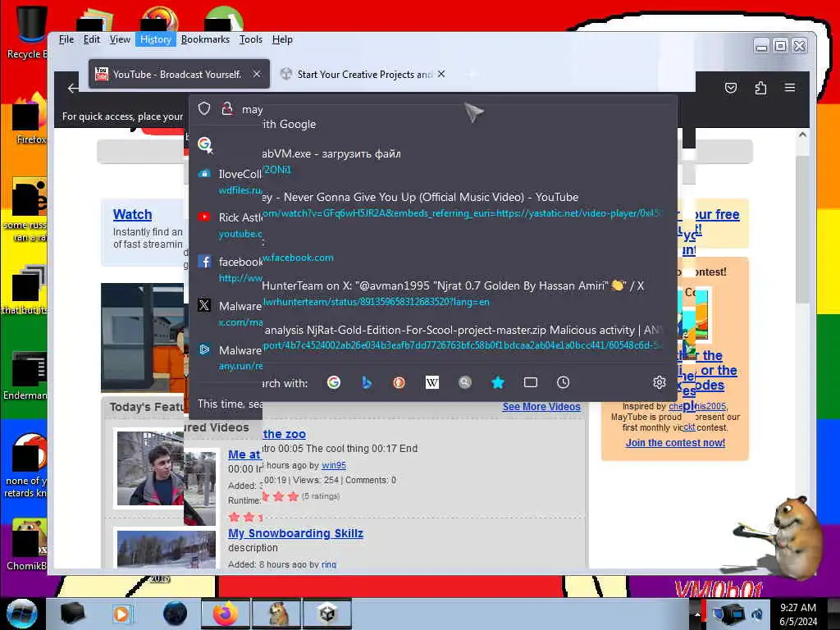Click the Firefox taskbar icon
840x630 pixels.
(225, 614)
